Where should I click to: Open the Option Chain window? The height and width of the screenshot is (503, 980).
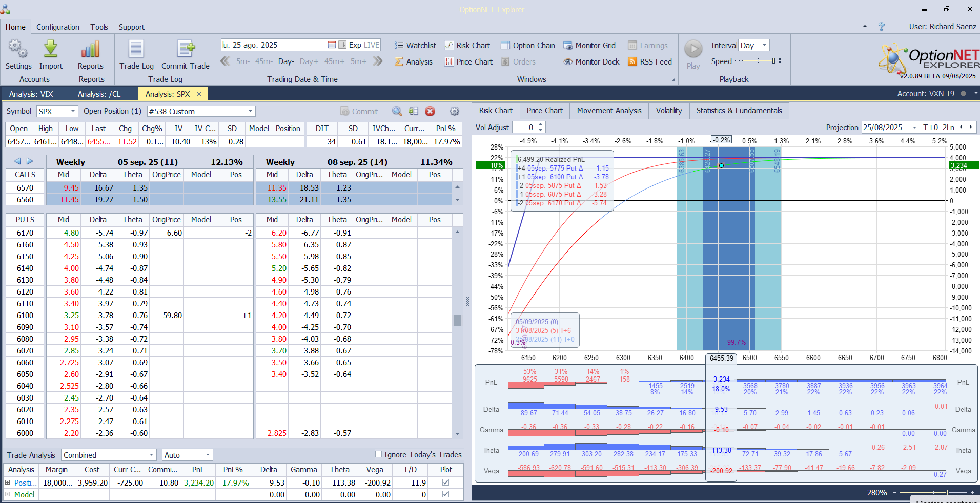[528, 46]
